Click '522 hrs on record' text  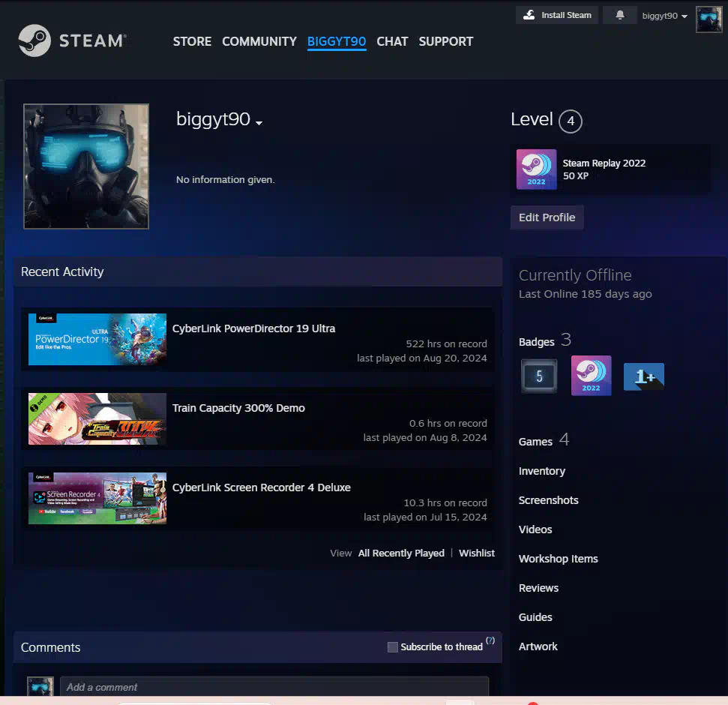click(447, 343)
